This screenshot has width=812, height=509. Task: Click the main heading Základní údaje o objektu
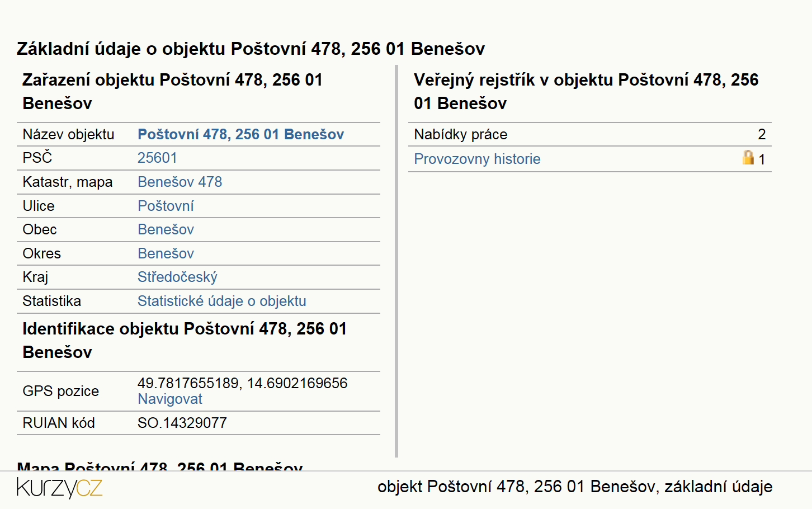coord(251,49)
